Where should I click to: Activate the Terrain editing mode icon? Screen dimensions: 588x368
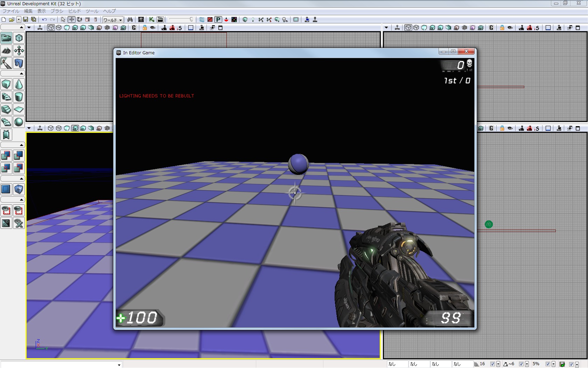[6, 51]
